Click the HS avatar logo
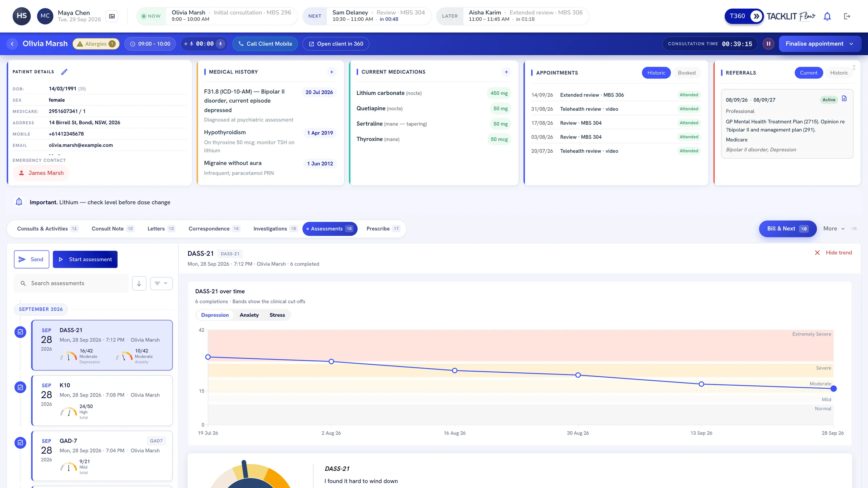The image size is (868, 488). [22, 16]
